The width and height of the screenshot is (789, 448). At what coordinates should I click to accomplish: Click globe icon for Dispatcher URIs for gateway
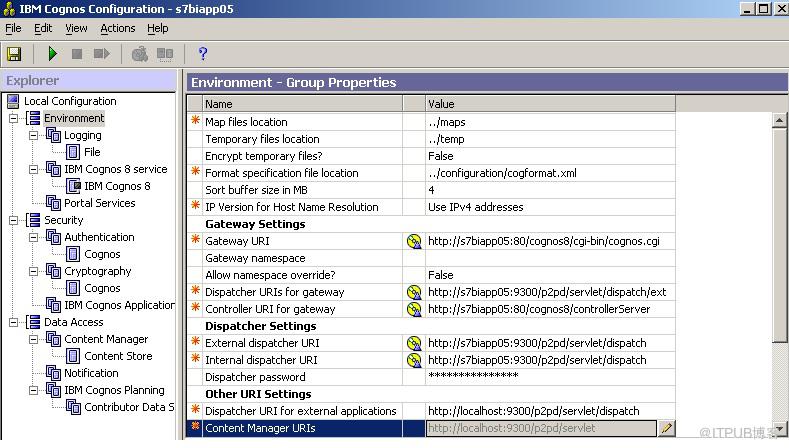coord(414,292)
